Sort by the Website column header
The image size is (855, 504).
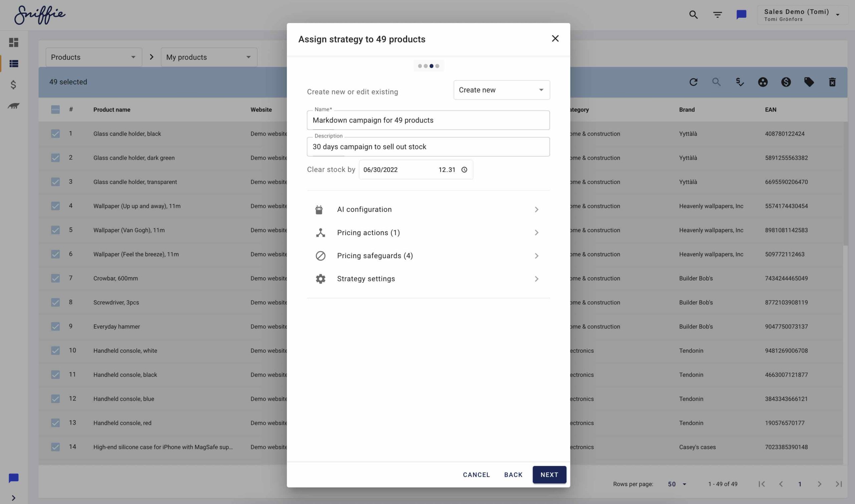pos(261,110)
